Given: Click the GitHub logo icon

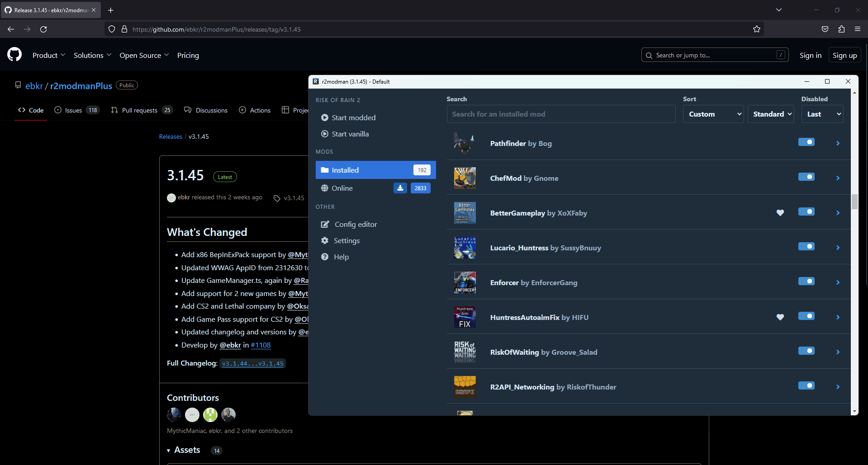Looking at the screenshot, I should pos(14,55).
